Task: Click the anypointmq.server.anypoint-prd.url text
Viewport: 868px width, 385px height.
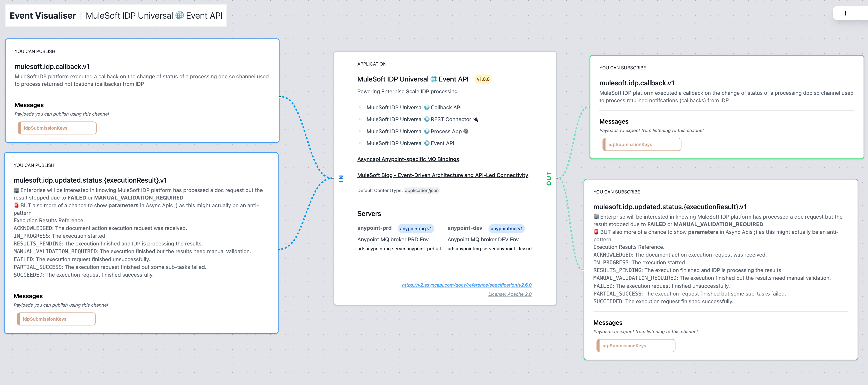Action: point(403,249)
